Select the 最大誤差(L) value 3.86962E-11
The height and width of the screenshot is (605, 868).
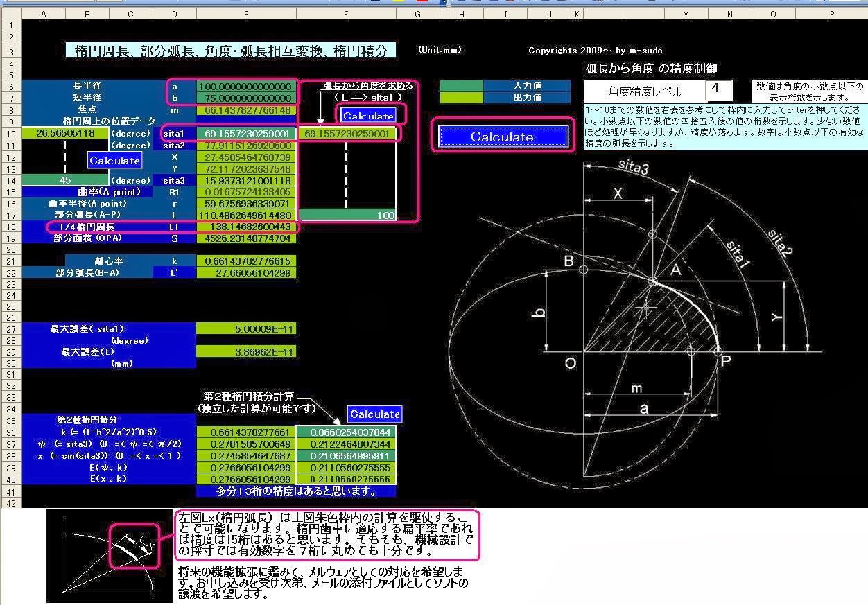click(x=246, y=352)
